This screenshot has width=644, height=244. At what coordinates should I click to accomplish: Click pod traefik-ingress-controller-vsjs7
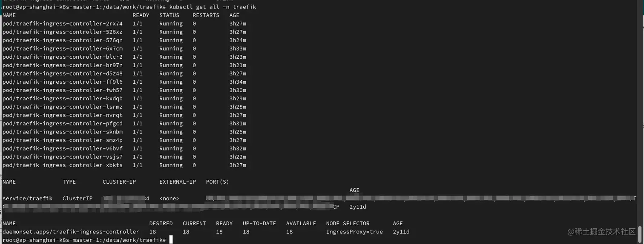(x=63, y=157)
